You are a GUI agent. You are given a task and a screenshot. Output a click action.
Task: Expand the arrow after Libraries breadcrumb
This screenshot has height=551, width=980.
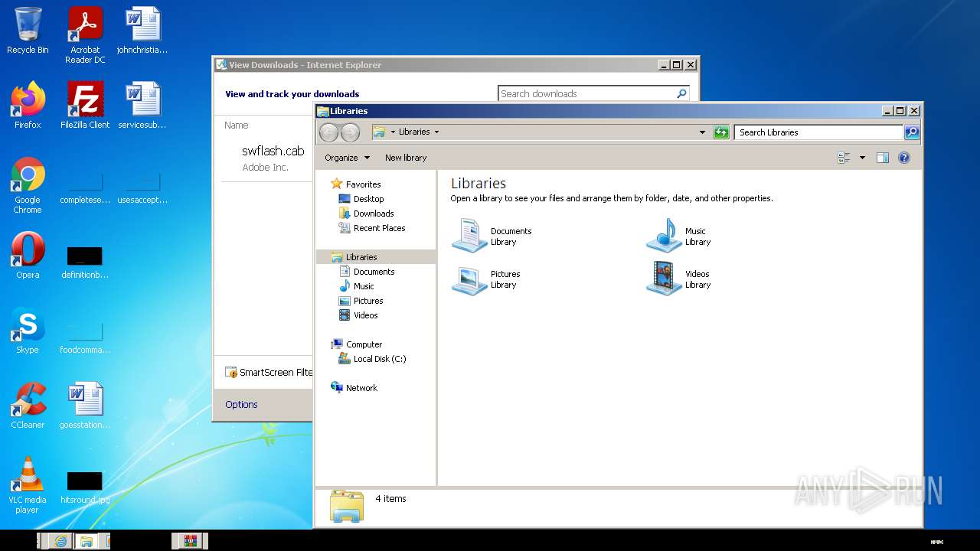[436, 132]
